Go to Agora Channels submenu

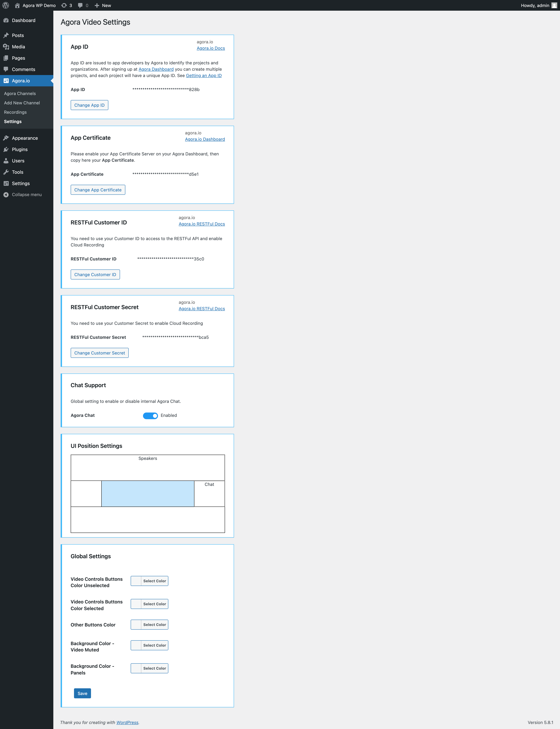(x=20, y=93)
